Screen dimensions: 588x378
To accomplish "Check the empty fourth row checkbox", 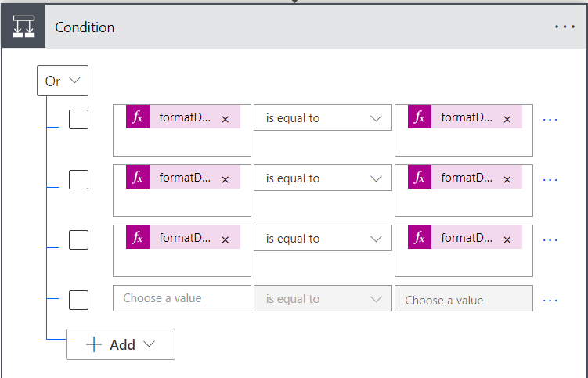I will [79, 300].
